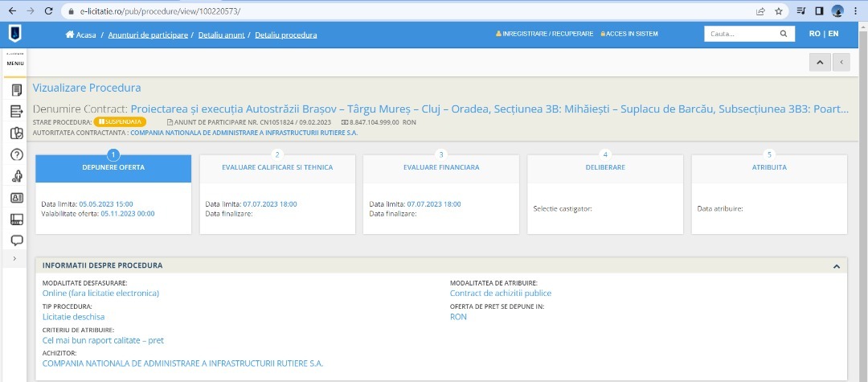The image size is (868, 382).
Task: Open contracting authority link in header
Action: [244, 133]
